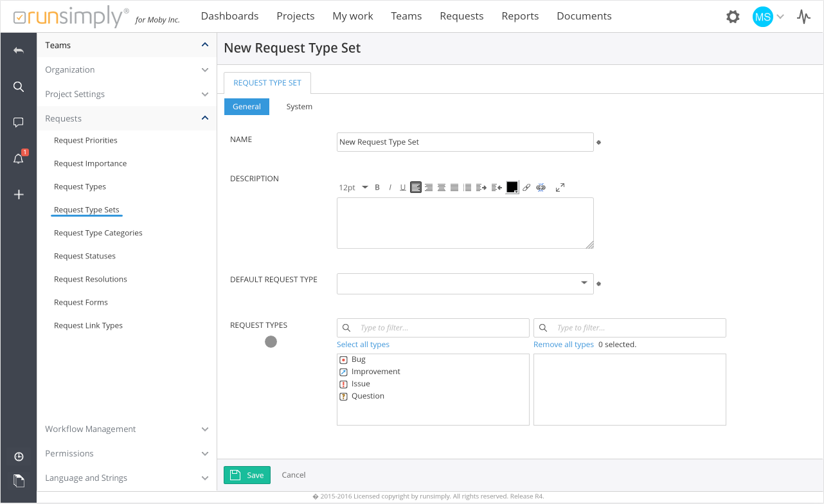
Task: Open the Reports menu
Action: (520, 16)
